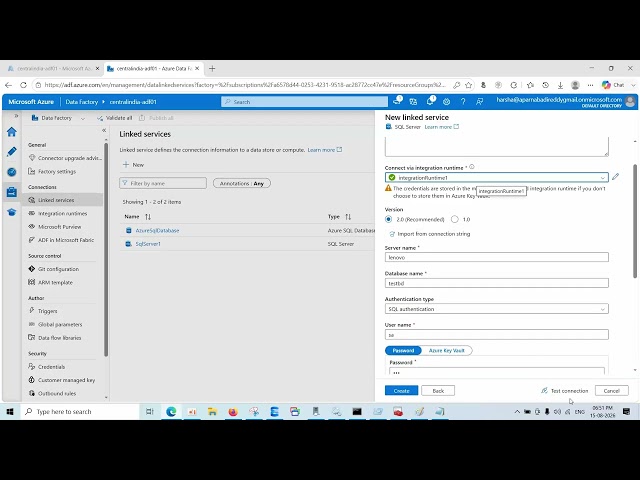The height and width of the screenshot is (480, 640).
Task: Open Learn more link beside SQL Server
Action: (x=442, y=127)
